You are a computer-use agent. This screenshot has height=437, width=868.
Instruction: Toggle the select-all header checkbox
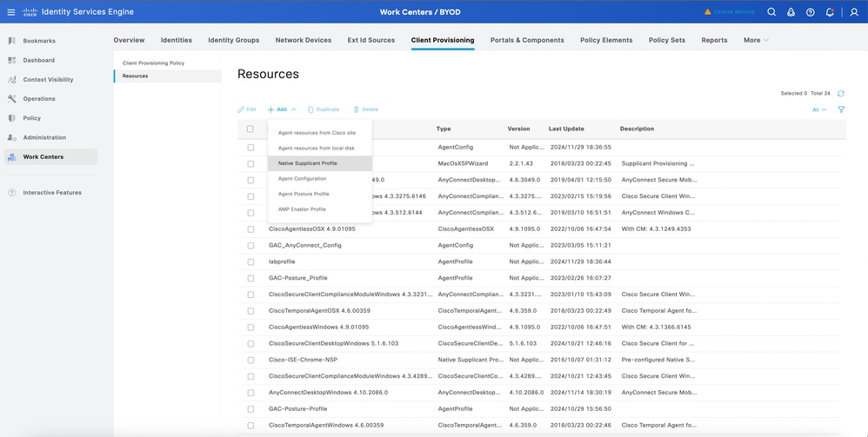click(x=250, y=129)
